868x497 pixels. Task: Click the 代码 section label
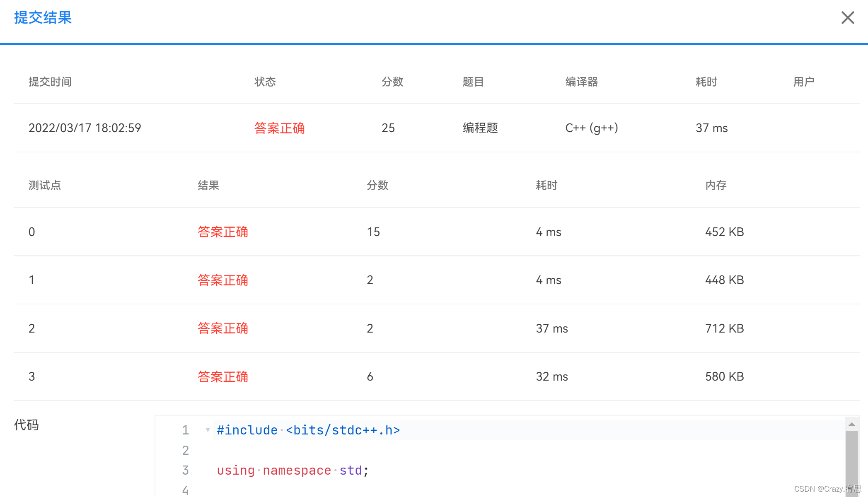(x=26, y=425)
